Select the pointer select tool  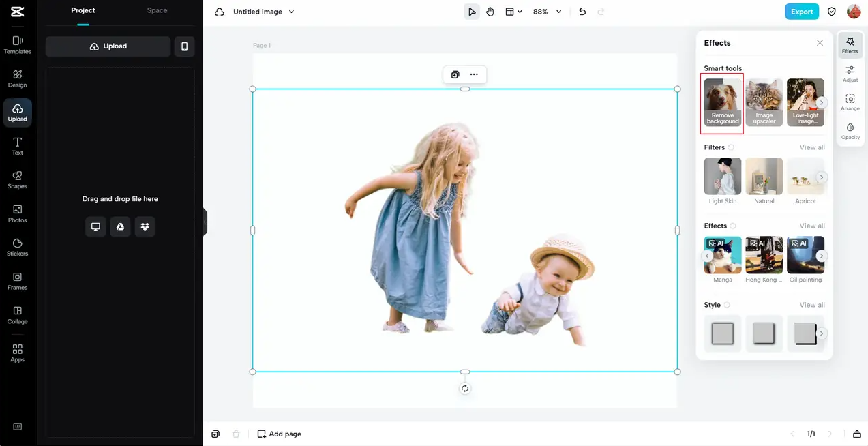(472, 12)
